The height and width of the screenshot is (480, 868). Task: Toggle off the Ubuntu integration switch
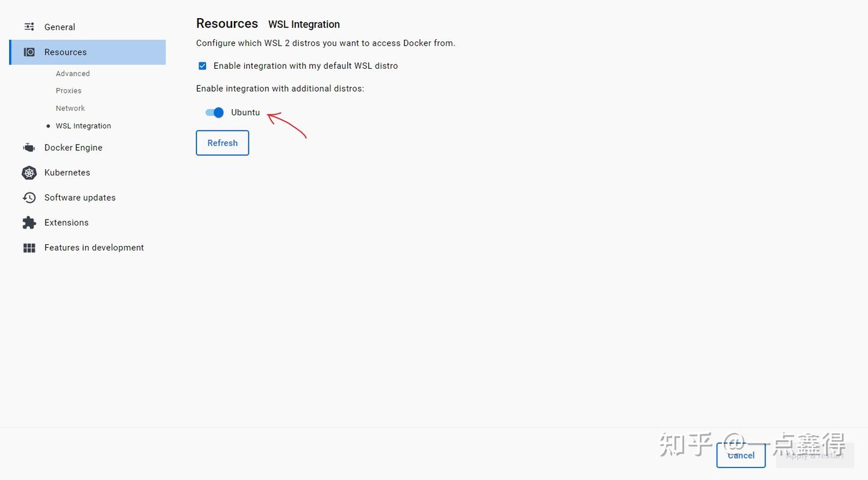point(215,113)
